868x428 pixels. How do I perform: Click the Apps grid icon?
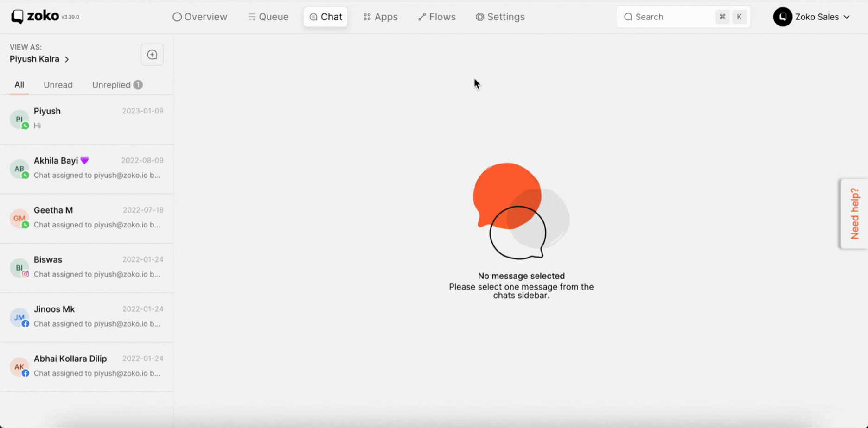coord(367,17)
